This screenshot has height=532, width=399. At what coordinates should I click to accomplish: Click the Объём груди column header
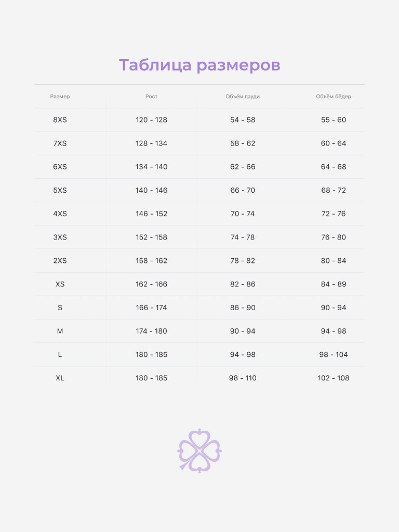coord(243,97)
